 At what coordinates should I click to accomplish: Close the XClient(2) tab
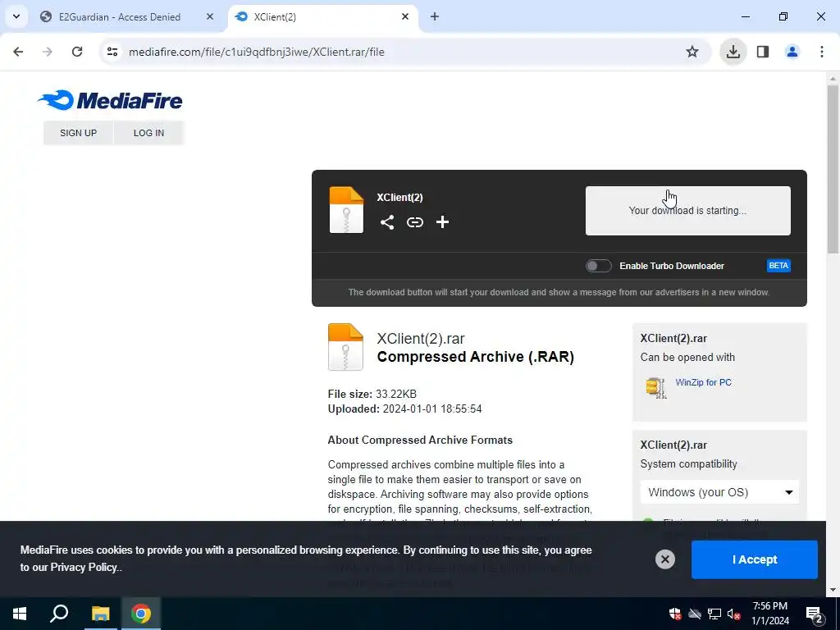(x=405, y=16)
